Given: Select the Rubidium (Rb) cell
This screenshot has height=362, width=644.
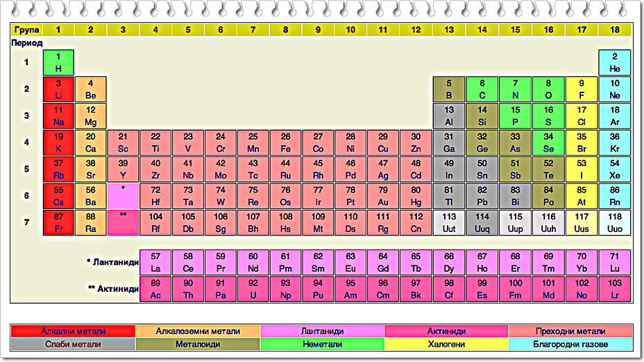Looking at the screenshot, I should (58, 170).
